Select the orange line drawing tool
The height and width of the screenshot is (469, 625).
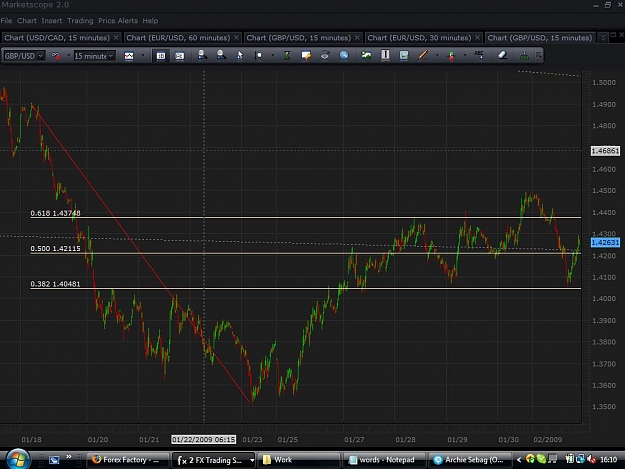tap(423, 55)
